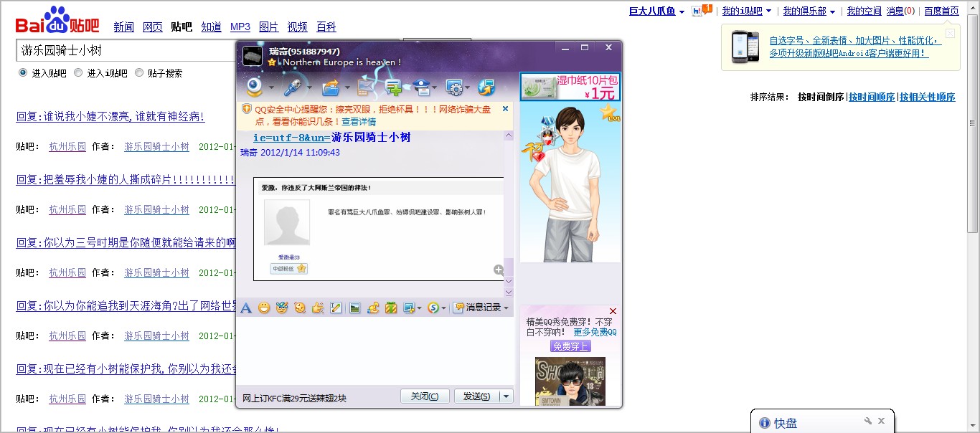The height and width of the screenshot is (433, 980).
Task: Click the '发送(S)' send button
Action: coord(477,396)
